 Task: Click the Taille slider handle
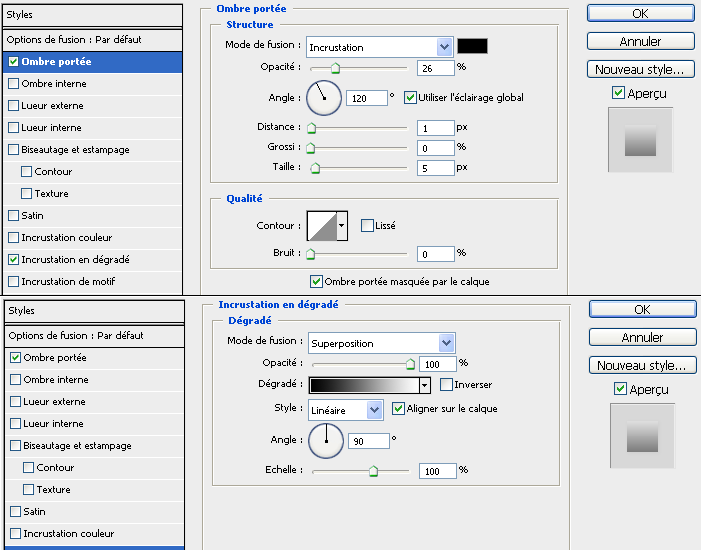[315, 169]
